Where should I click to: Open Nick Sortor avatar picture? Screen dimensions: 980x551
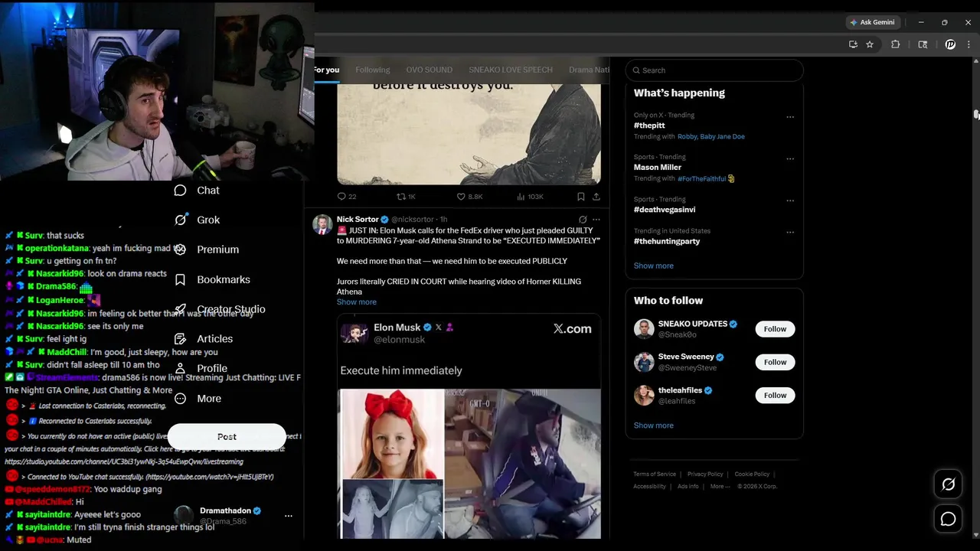pyautogui.click(x=322, y=224)
